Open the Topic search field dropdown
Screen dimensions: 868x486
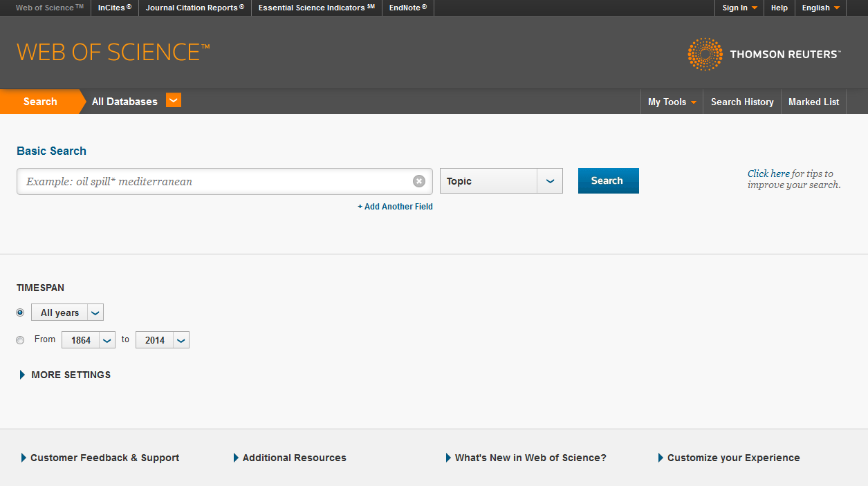(550, 180)
